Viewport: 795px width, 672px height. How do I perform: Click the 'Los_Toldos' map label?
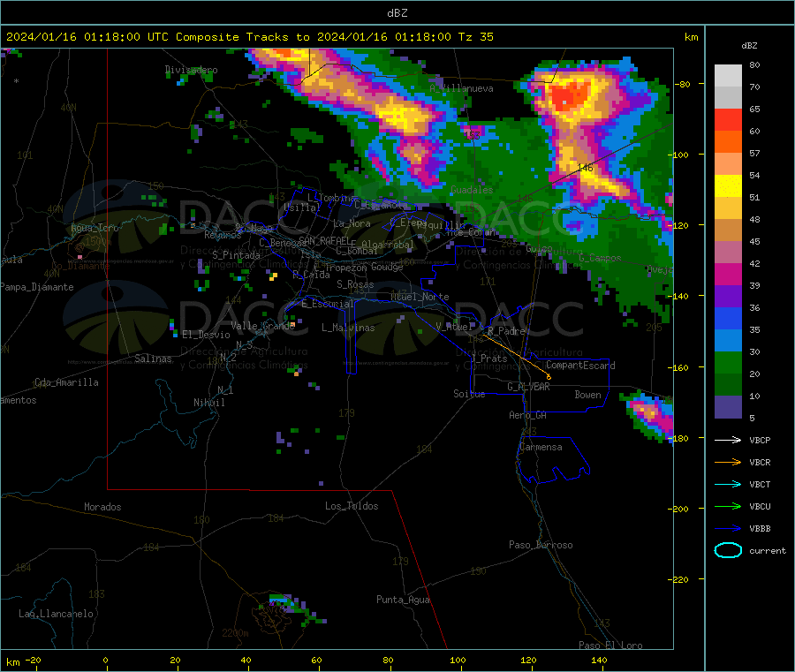[x=352, y=506]
